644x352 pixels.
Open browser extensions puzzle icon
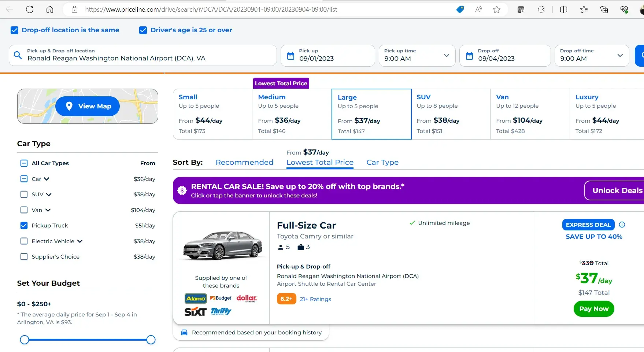541,10
